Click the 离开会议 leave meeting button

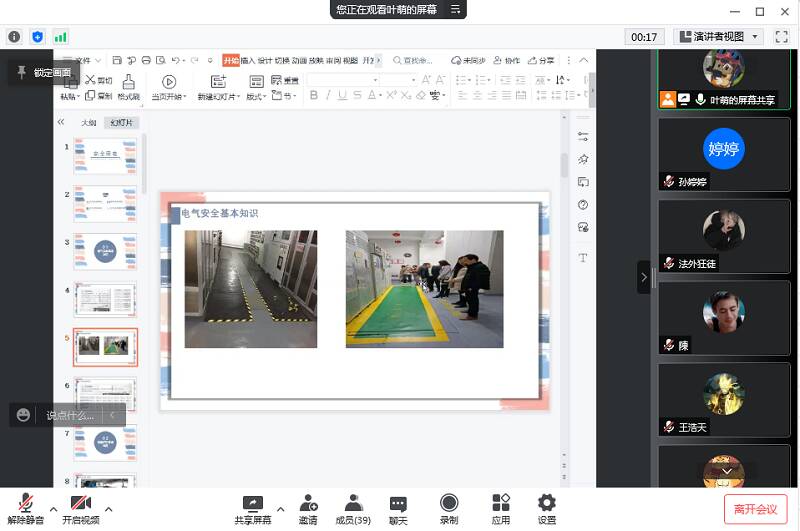pyautogui.click(x=755, y=509)
